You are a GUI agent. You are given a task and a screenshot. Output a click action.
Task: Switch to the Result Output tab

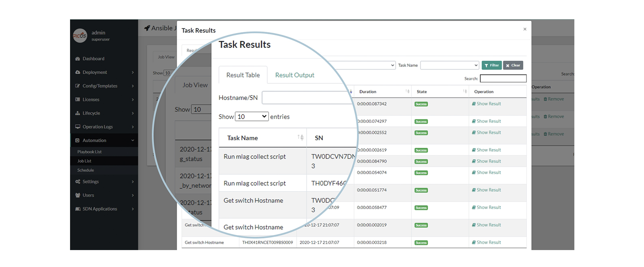tap(295, 75)
